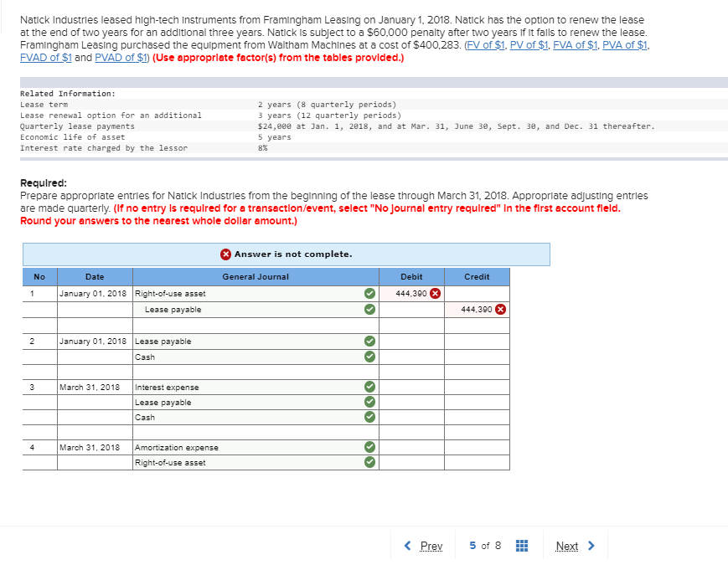Viewport: 728px width, 565px height.
Task: Go to next question with Next
Action: point(567,546)
